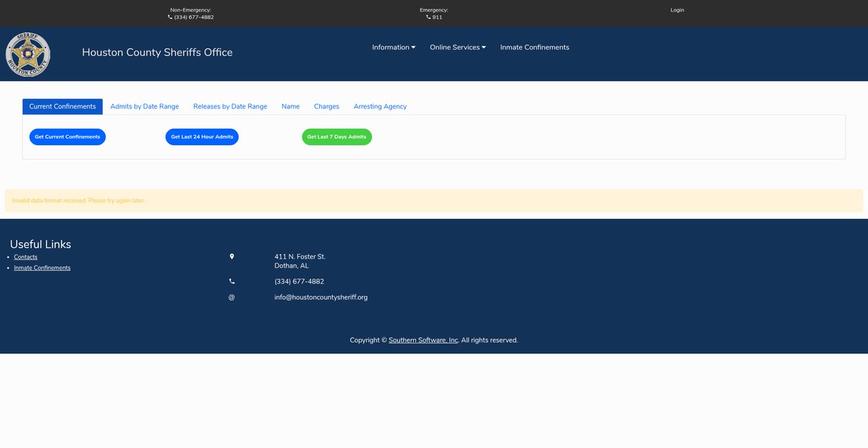The image size is (868, 448).
Task: Open the Charges tab
Action: point(326,106)
